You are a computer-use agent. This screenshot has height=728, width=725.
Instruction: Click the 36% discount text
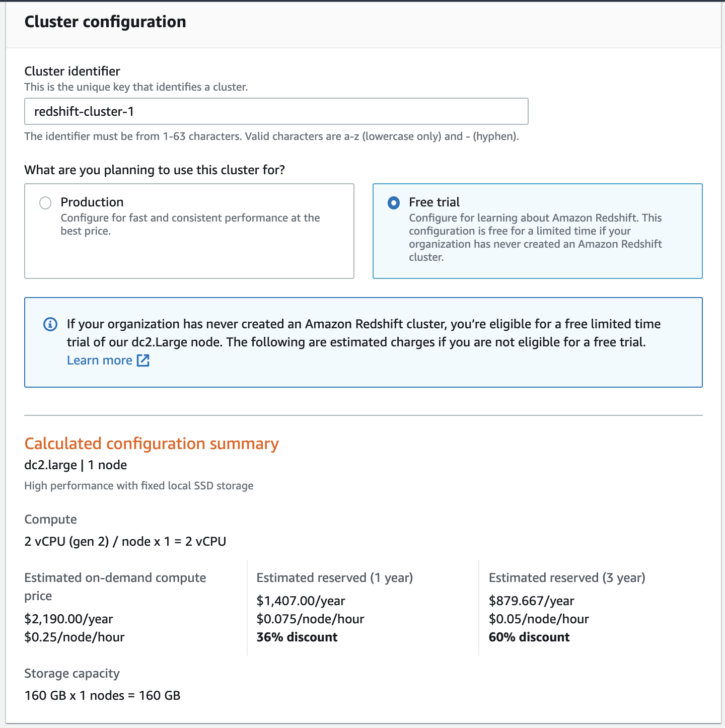(x=296, y=637)
